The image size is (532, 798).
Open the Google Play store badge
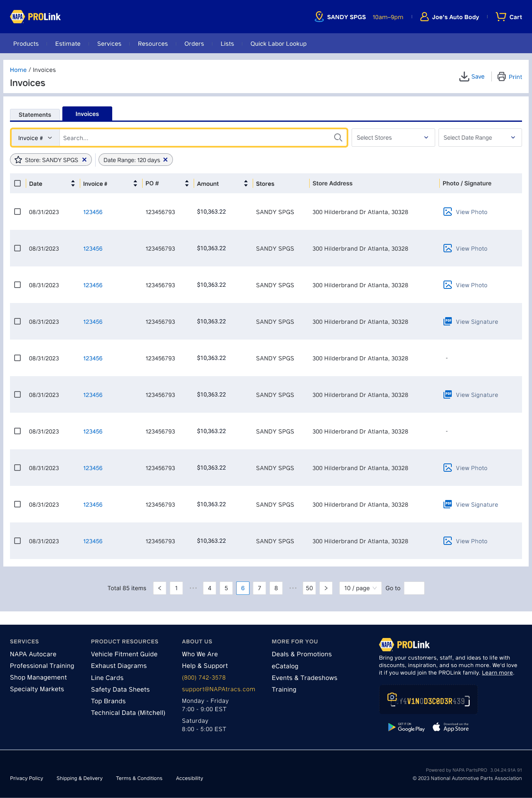point(406,727)
